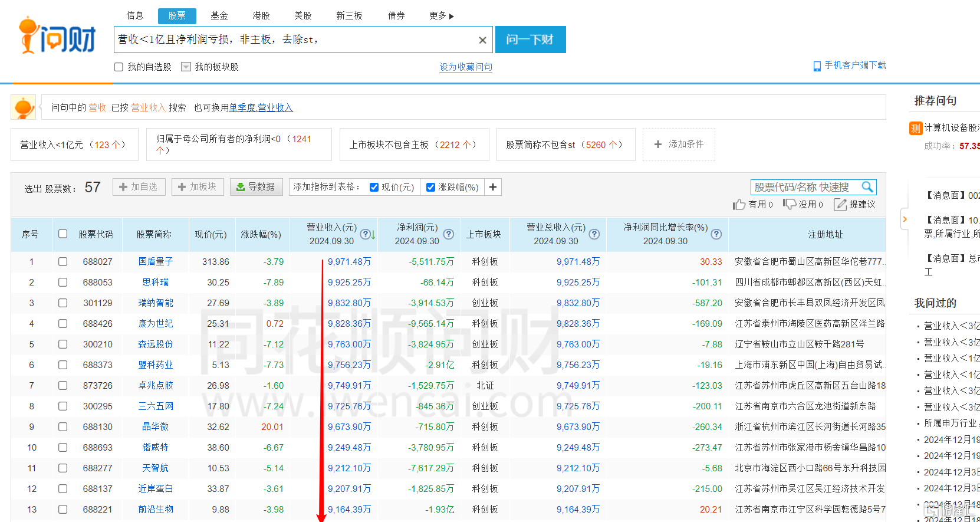This screenshot has height=522, width=980.
Task: Open stock 天智航
Action: tap(156, 468)
